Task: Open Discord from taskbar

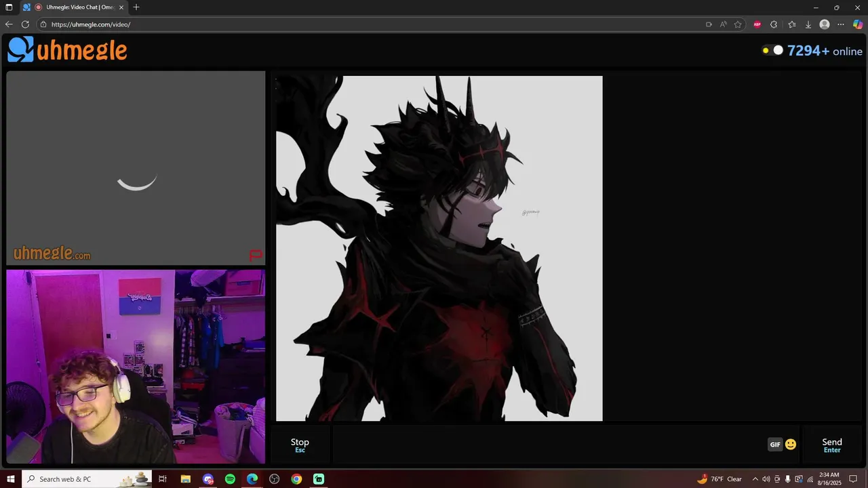Action: tap(208, 479)
